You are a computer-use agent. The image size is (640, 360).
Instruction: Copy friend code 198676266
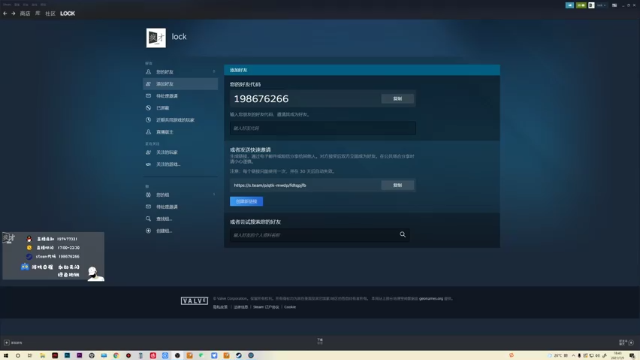pos(398,98)
